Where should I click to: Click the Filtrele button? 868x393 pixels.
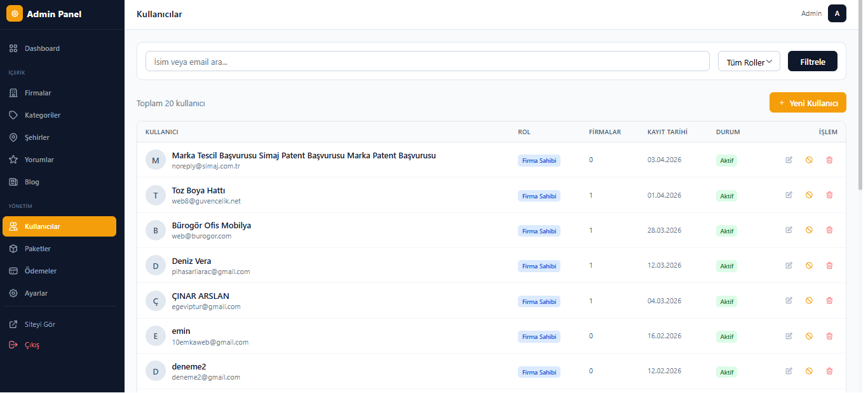pyautogui.click(x=812, y=62)
